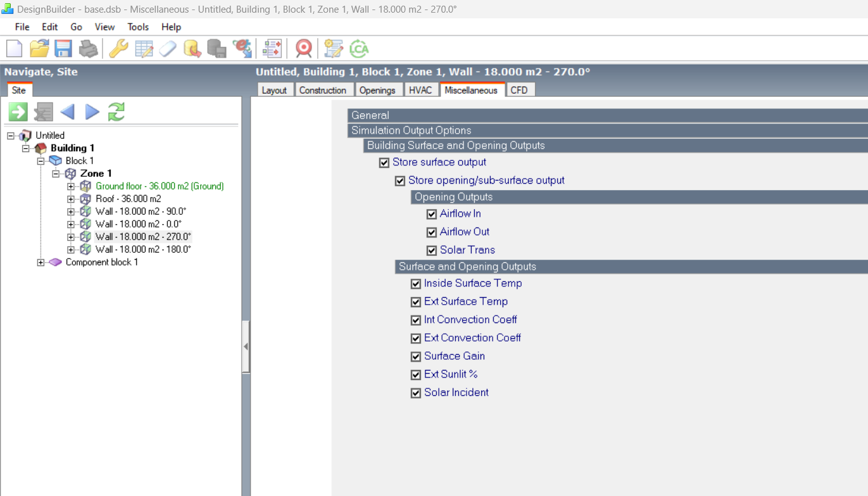Screen dimensions: 868x496
Task: Open the green LCA tool icon
Action: pyautogui.click(x=359, y=48)
